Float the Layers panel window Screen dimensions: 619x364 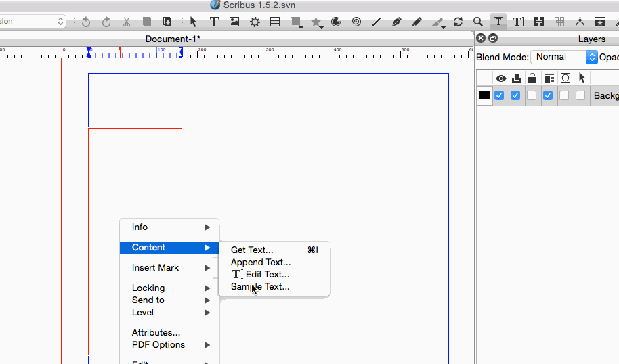point(493,39)
